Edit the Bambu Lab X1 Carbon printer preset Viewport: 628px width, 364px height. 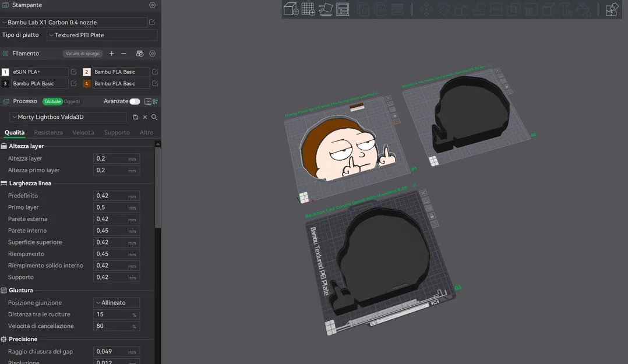click(x=152, y=23)
